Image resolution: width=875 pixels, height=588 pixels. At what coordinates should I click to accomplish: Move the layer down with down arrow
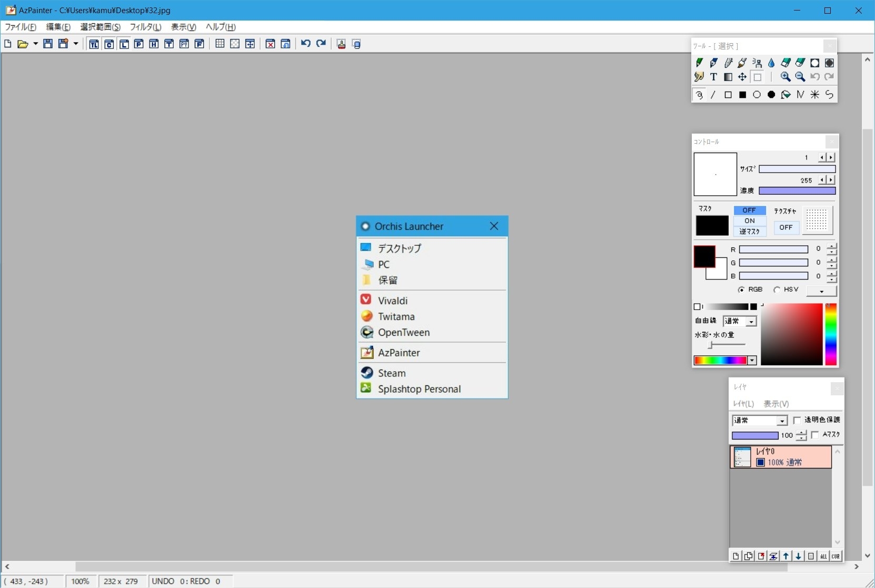799,556
